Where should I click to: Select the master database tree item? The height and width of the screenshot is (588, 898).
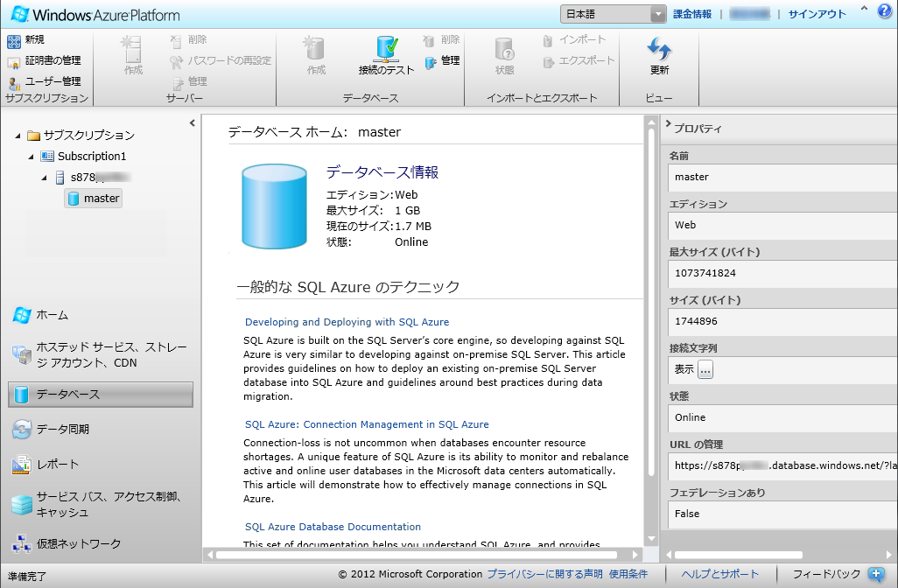click(94, 199)
